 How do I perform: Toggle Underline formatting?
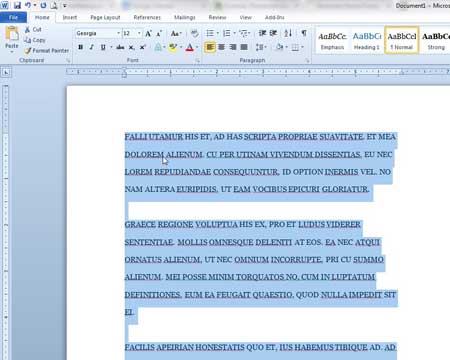coord(103,47)
